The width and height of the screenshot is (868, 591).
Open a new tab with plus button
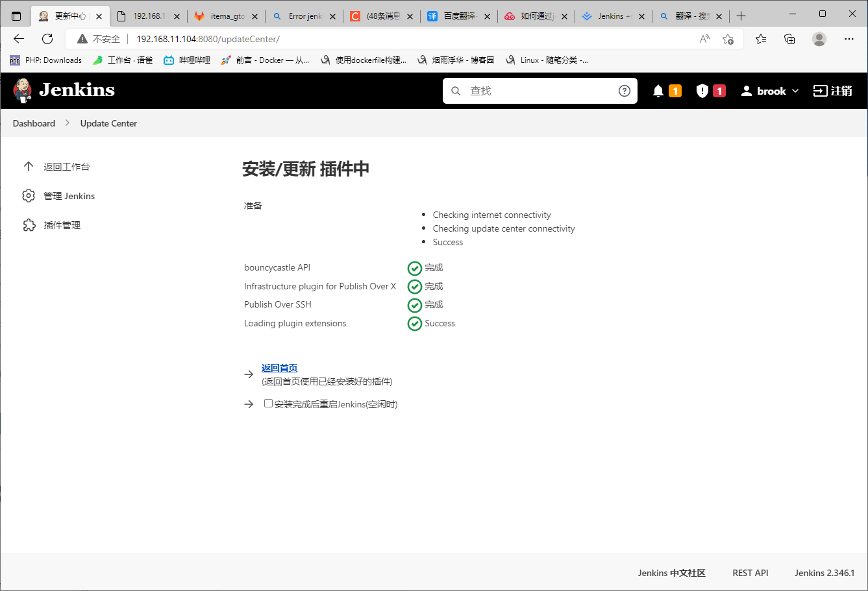tap(741, 16)
